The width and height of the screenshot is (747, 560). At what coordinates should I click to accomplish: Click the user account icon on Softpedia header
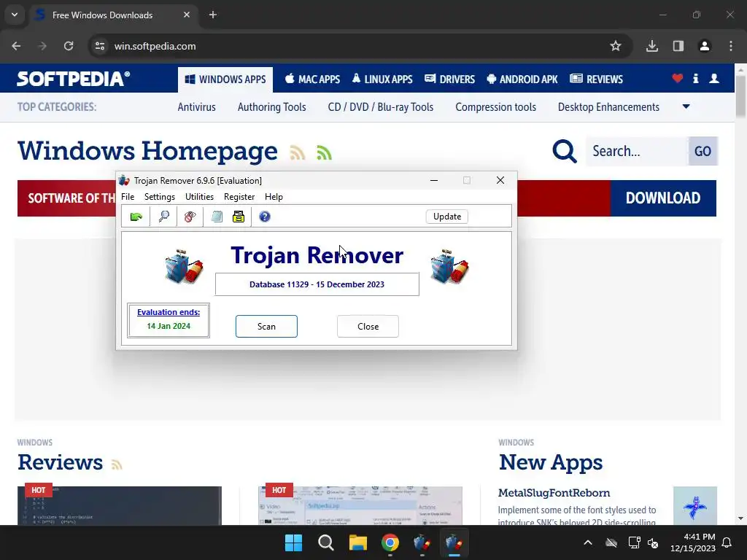714,79
